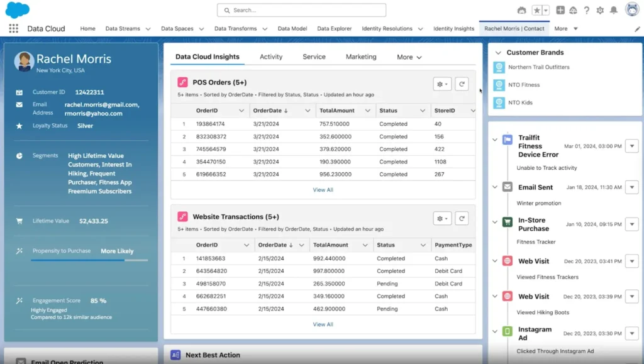Refresh the Website Transactions list
Image resolution: width=644 pixels, height=364 pixels.
tap(462, 218)
